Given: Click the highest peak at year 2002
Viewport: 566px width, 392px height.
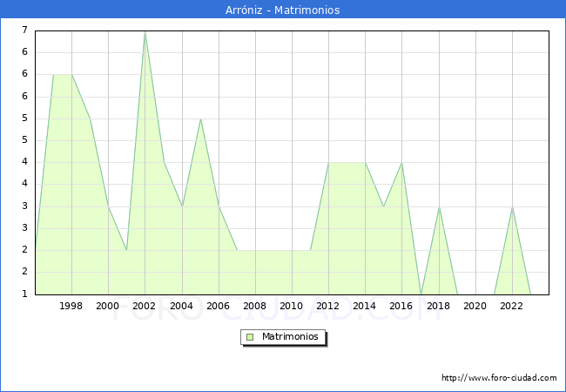Looking at the screenshot, I should [145, 32].
